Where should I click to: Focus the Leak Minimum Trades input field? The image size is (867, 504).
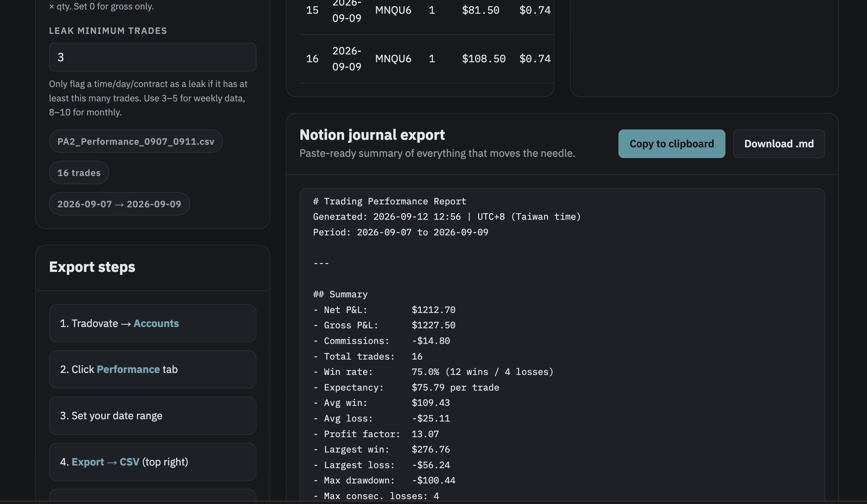pyautogui.click(x=152, y=57)
